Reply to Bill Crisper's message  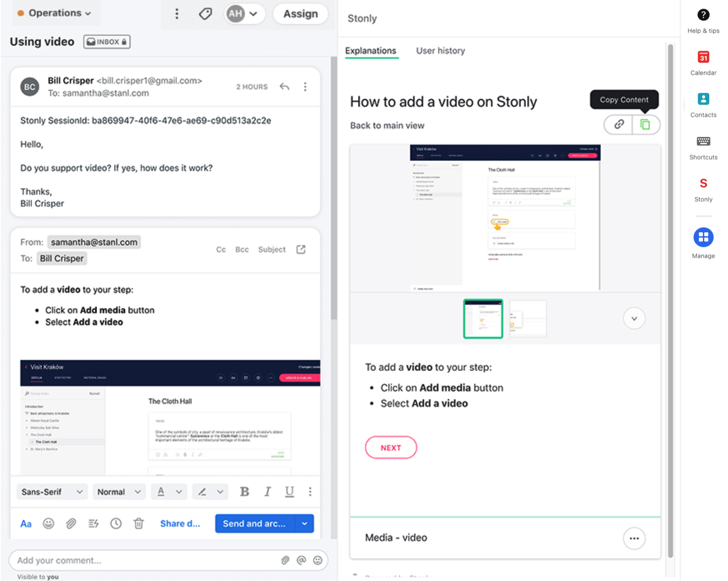284,86
